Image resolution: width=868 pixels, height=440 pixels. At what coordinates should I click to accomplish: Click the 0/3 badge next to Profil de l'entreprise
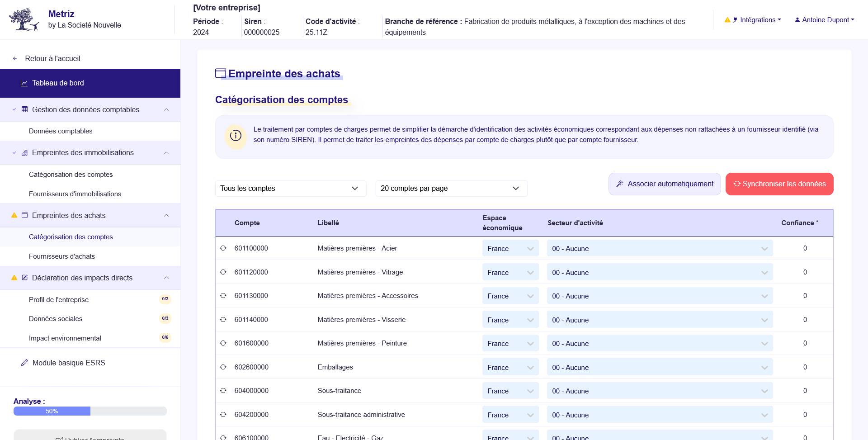tap(165, 299)
